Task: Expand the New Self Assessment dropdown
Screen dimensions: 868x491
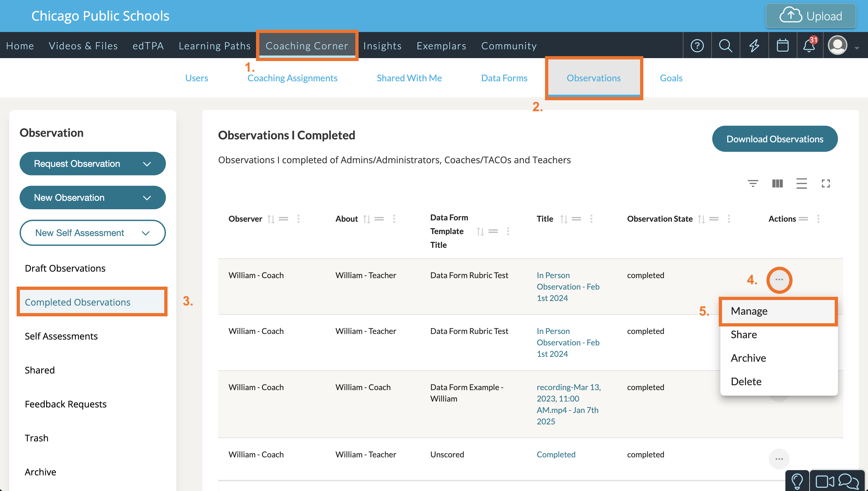Action: 92,233
